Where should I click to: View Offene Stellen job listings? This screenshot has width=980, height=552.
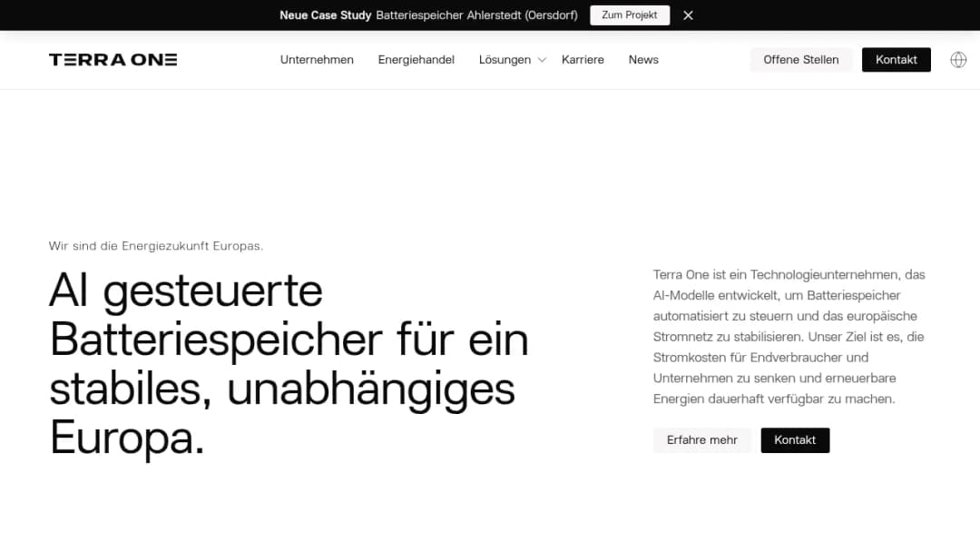[800, 59]
